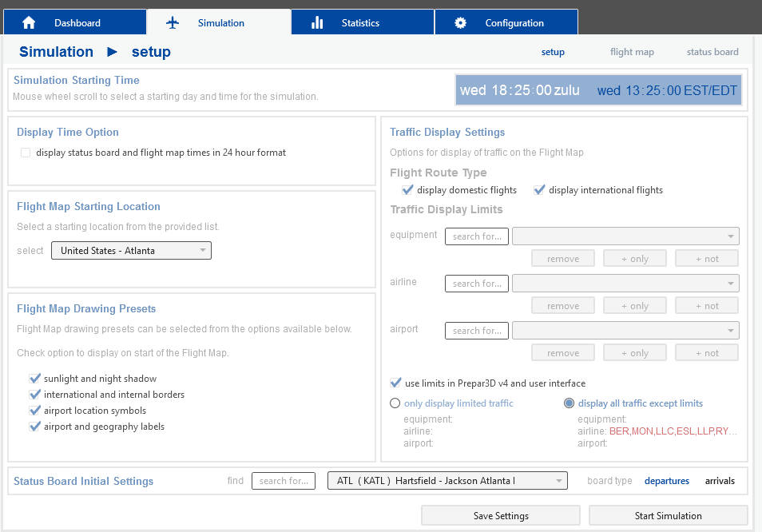Click the zulu starting time display
The height and width of the screenshot is (532, 762).
[519, 90]
